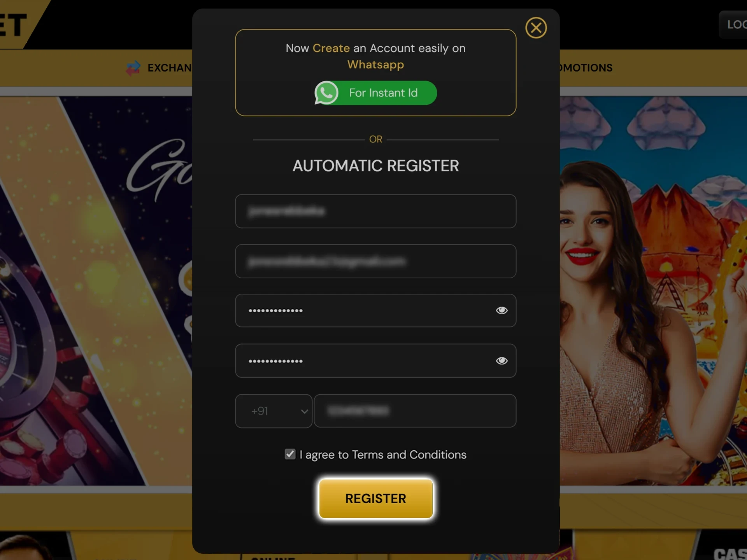Click the REGISTER button

(375, 498)
